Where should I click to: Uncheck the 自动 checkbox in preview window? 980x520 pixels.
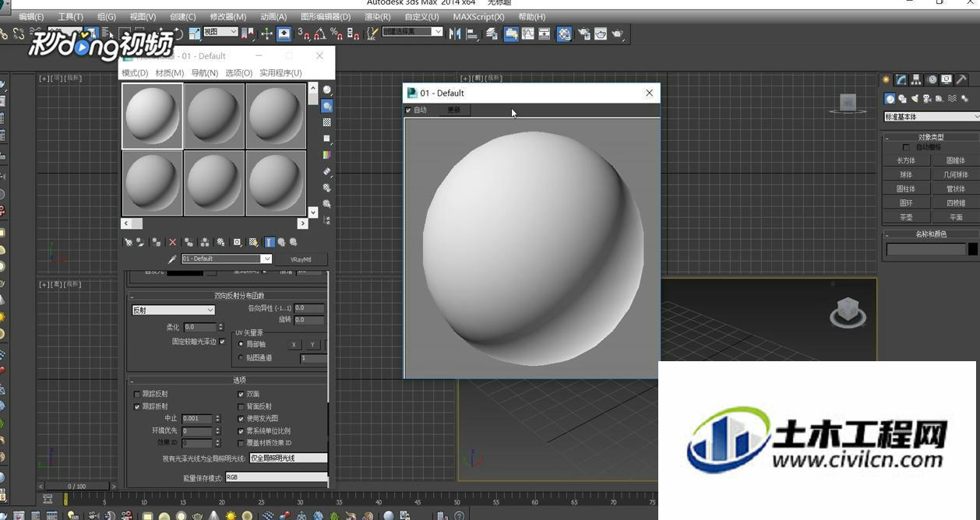click(x=408, y=111)
